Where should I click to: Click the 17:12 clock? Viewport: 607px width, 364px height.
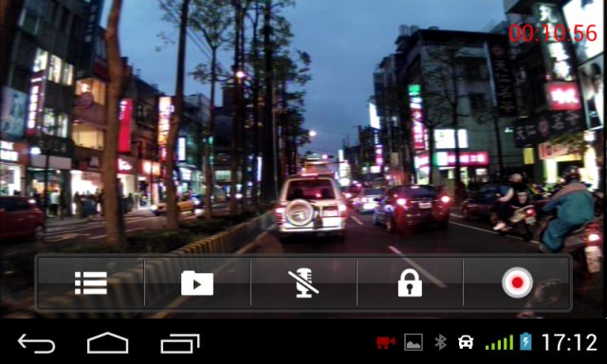pos(569,342)
